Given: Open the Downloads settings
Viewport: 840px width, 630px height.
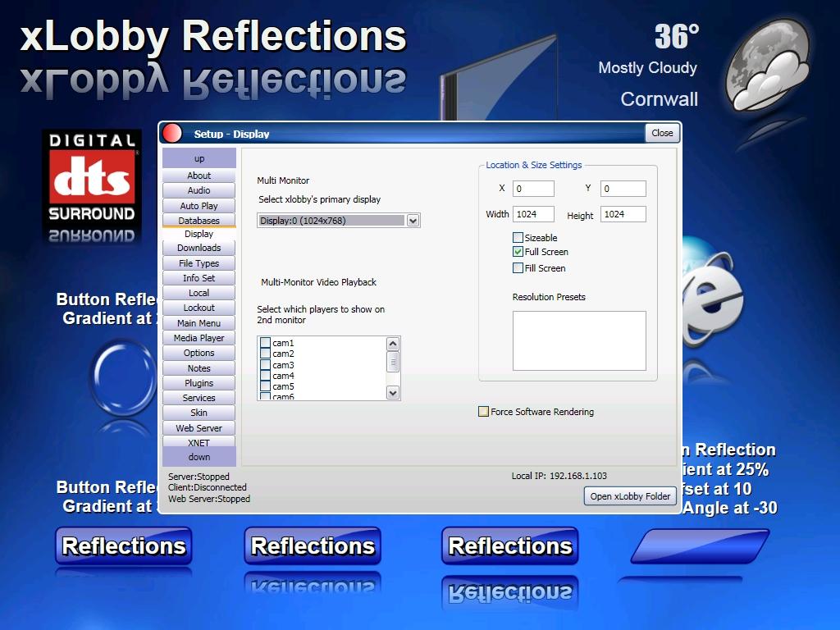Looking at the screenshot, I should [199, 248].
